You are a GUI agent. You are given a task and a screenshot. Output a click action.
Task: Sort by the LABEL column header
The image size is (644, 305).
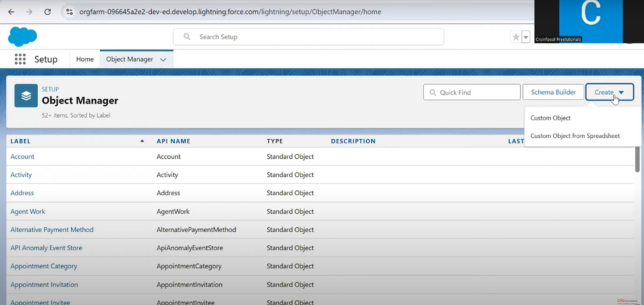pyautogui.click(x=21, y=141)
